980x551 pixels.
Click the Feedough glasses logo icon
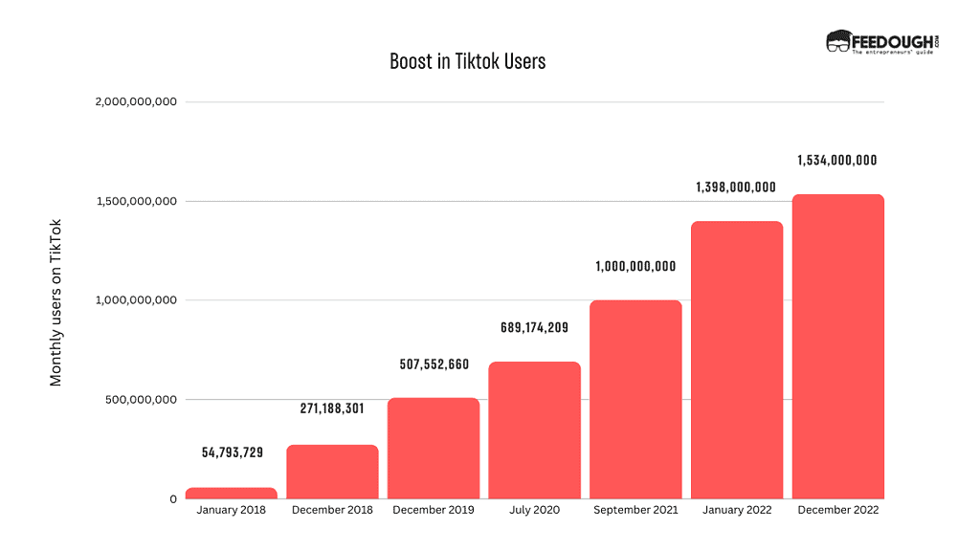click(838, 42)
